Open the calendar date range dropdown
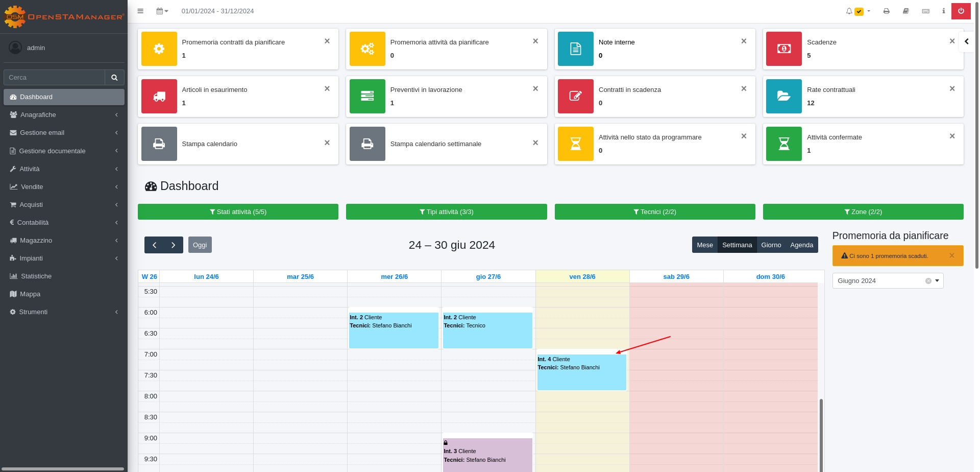The height and width of the screenshot is (472, 980). point(162,11)
